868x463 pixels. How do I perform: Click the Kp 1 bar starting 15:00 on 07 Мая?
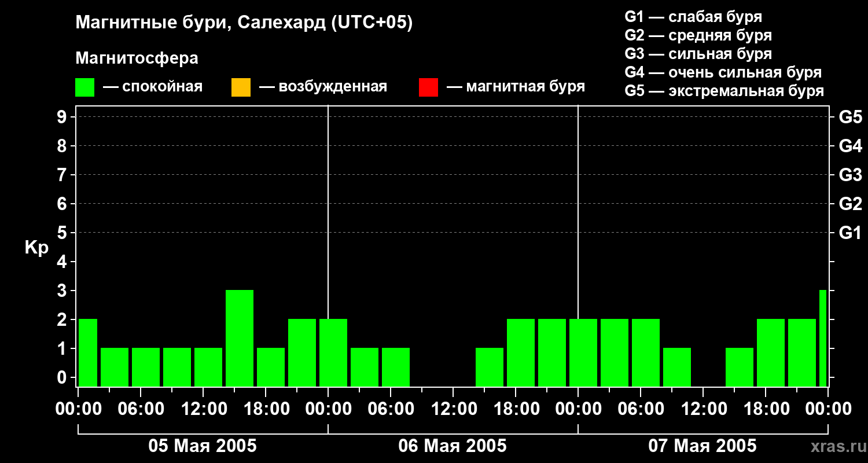740,367
